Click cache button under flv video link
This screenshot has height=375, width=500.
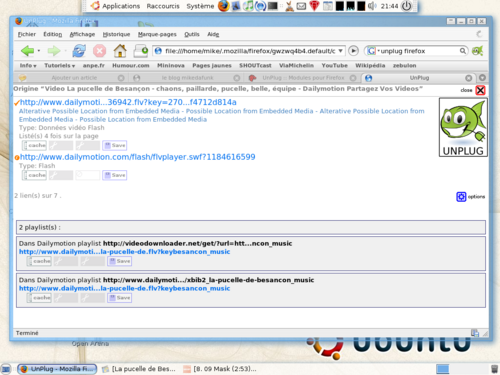click(x=34, y=145)
